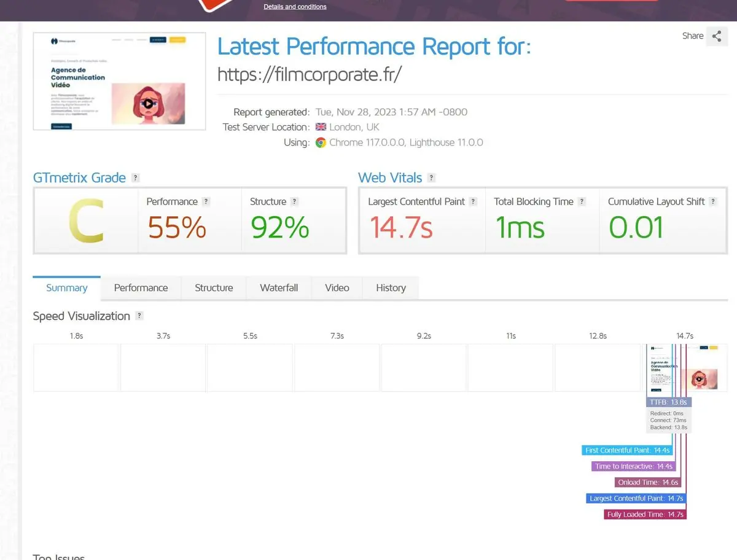The image size is (737, 560).
Task: Open the https://filmcorporate.fr/ report URL
Action: tap(310, 74)
